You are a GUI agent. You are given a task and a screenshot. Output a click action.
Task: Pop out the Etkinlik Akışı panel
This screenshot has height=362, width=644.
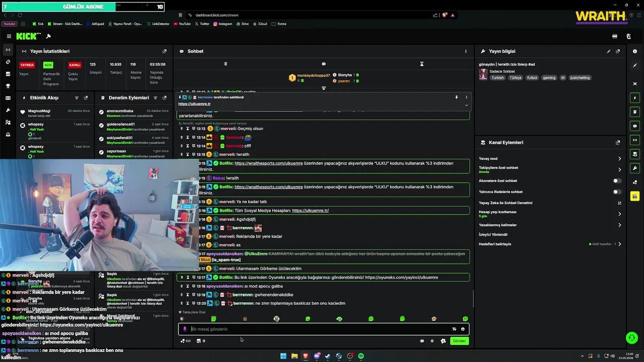point(86,98)
